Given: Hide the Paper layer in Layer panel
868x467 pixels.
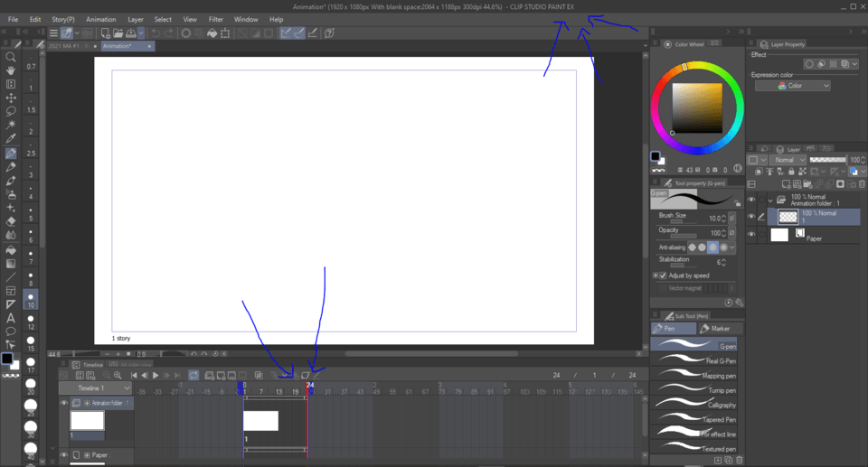Looking at the screenshot, I should pos(750,235).
